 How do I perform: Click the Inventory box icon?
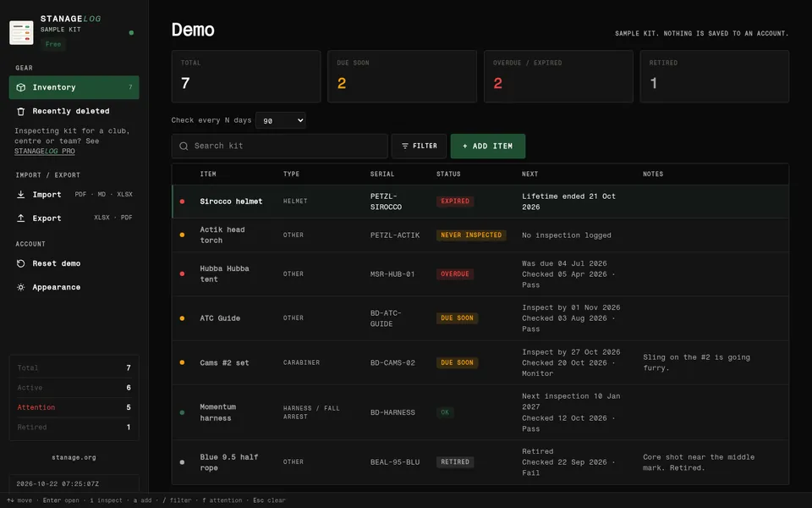click(x=20, y=87)
